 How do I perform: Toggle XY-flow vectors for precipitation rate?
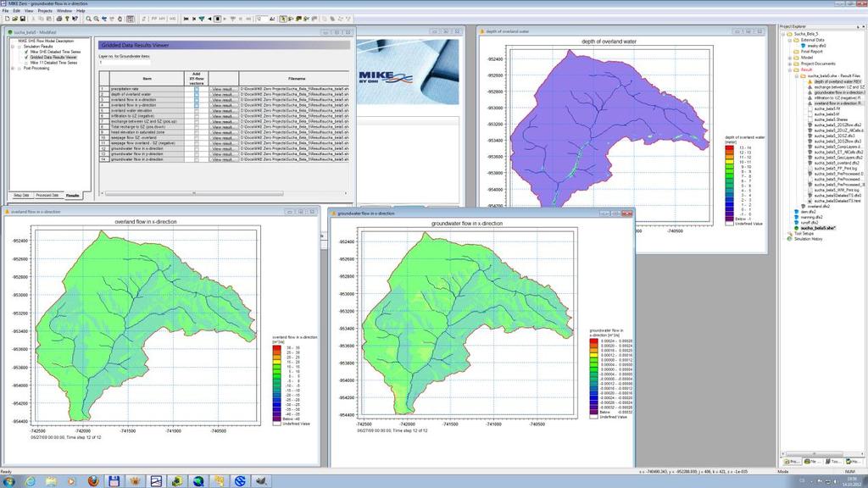click(197, 89)
